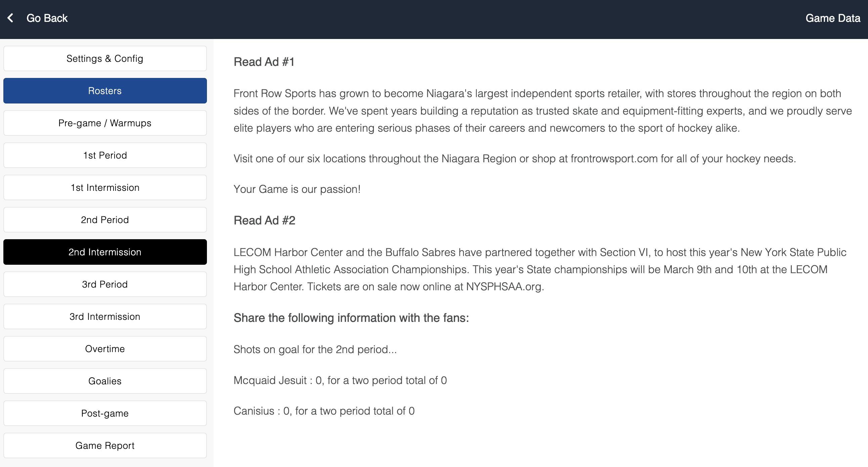Viewport: 868px width, 467px height.
Task: Click the Read Ad #1 heading
Action: tap(264, 62)
